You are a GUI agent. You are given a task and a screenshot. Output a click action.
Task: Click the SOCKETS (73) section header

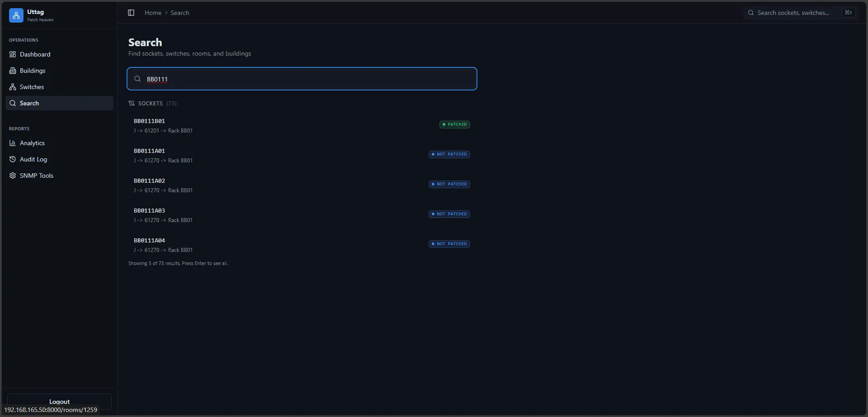tap(152, 103)
